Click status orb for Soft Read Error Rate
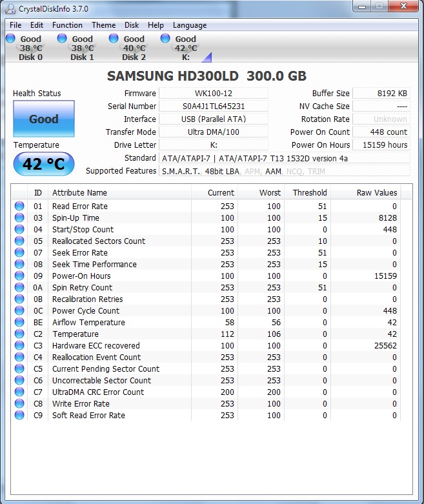Viewport: 424px width, 504px height. [x=19, y=415]
